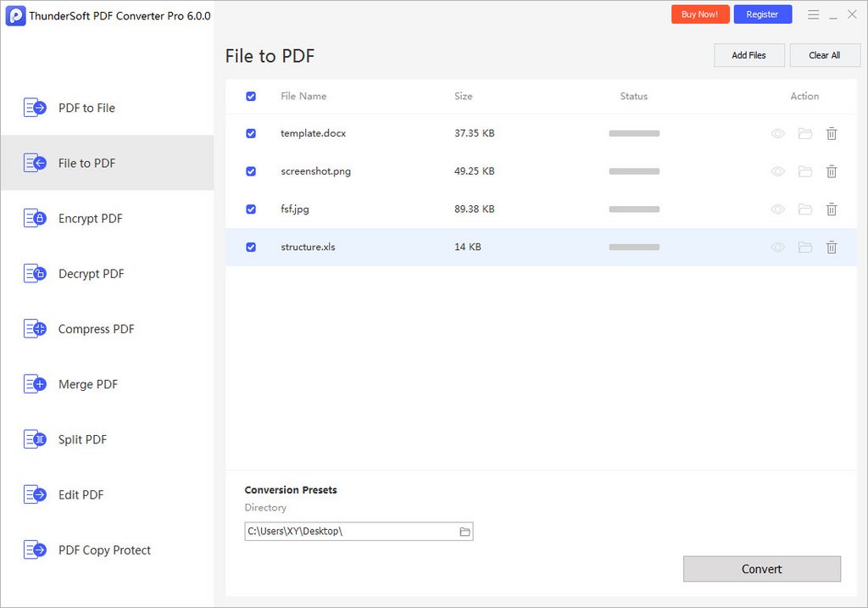
Task: Uncheck the fsf.jpg checkbox
Action: [x=251, y=209]
